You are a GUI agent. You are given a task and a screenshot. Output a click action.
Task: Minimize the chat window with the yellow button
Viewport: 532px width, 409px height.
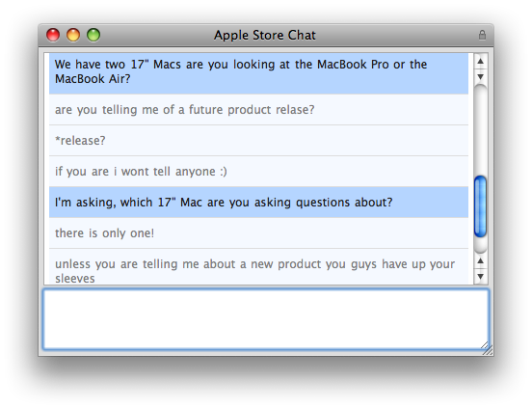[73, 35]
